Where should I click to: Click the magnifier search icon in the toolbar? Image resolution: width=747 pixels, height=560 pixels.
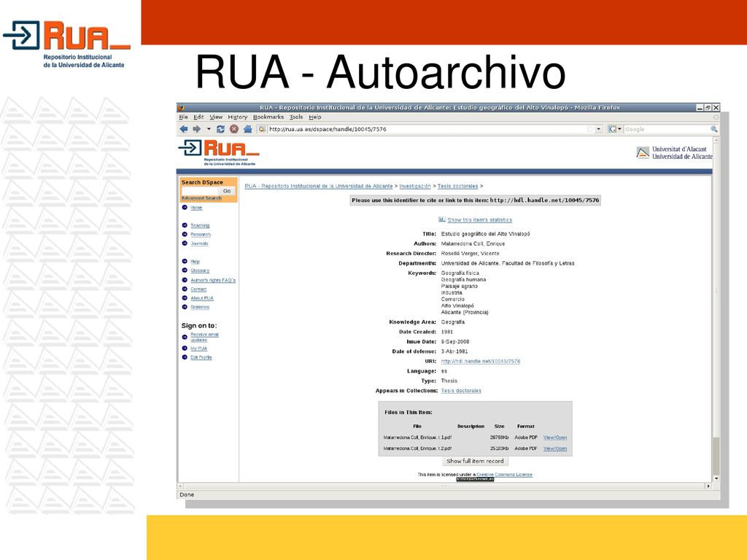[713, 129]
